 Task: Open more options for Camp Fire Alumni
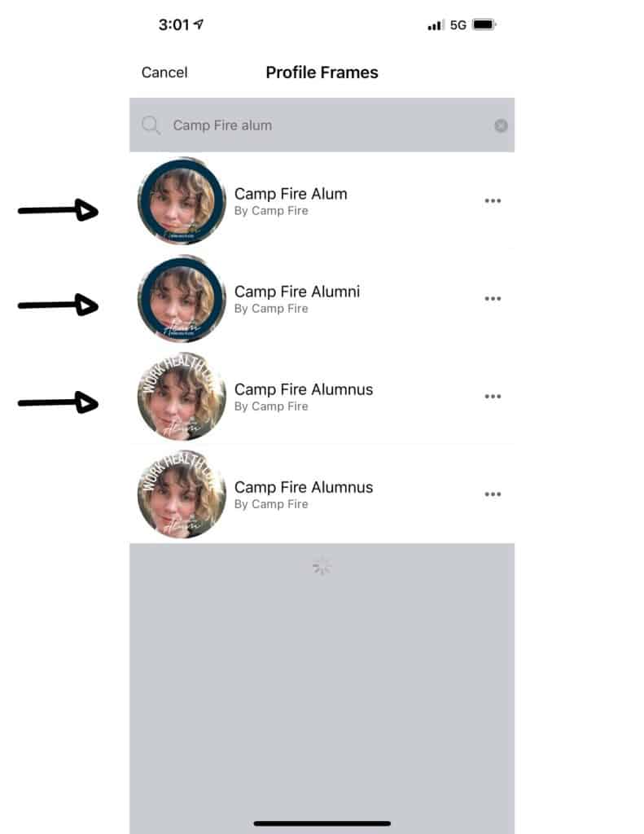(493, 298)
